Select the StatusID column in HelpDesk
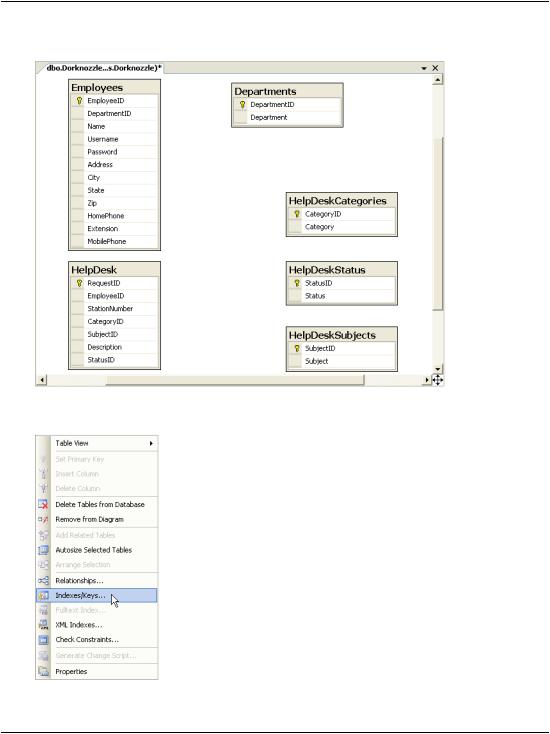This screenshot has height=734, width=550. [115, 360]
